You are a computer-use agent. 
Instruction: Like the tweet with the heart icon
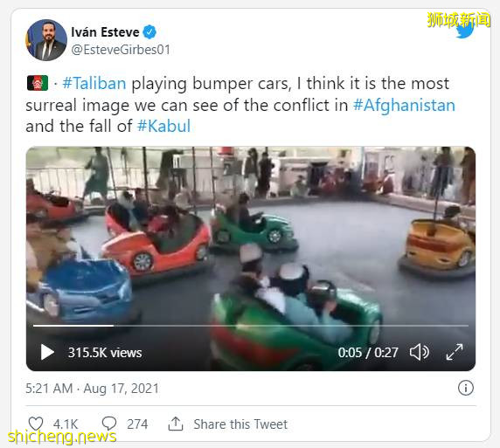(x=36, y=424)
